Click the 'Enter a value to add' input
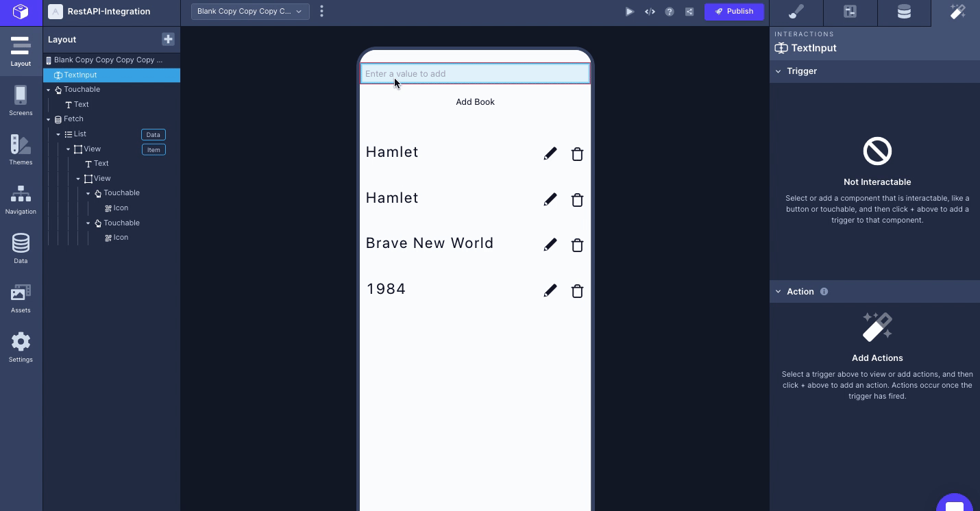 pos(475,74)
